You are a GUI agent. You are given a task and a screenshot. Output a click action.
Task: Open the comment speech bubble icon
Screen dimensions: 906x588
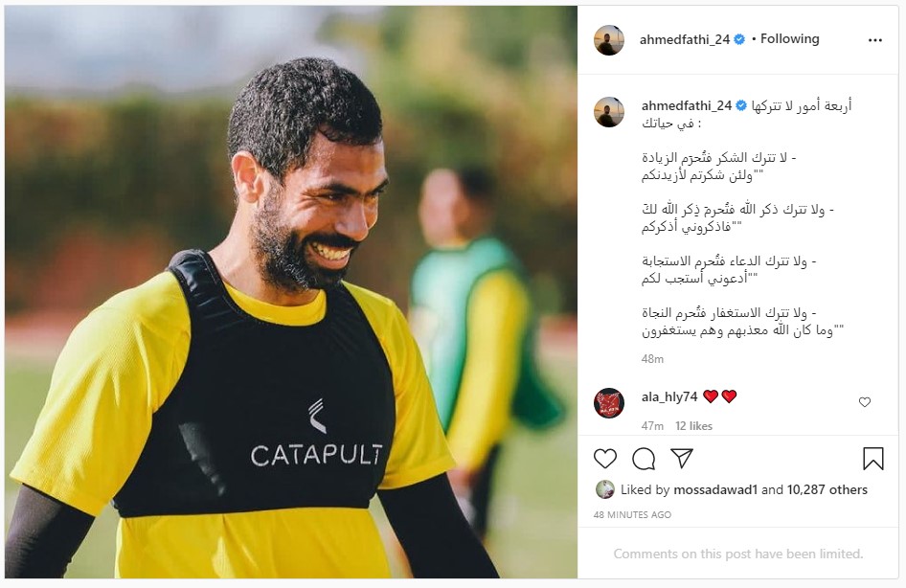pyautogui.click(x=643, y=459)
